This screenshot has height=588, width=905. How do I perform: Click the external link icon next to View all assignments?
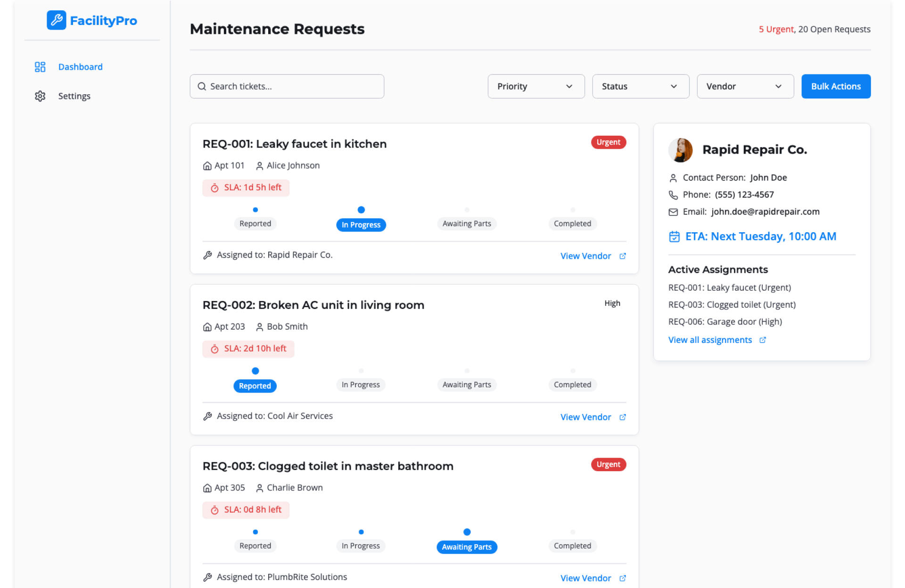click(x=763, y=340)
